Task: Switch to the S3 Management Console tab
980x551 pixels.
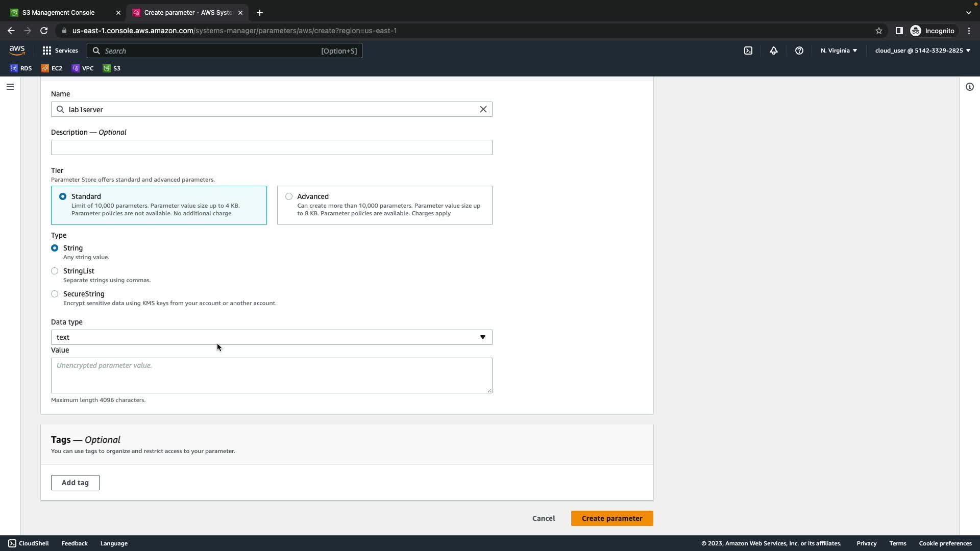Action: 59,12
